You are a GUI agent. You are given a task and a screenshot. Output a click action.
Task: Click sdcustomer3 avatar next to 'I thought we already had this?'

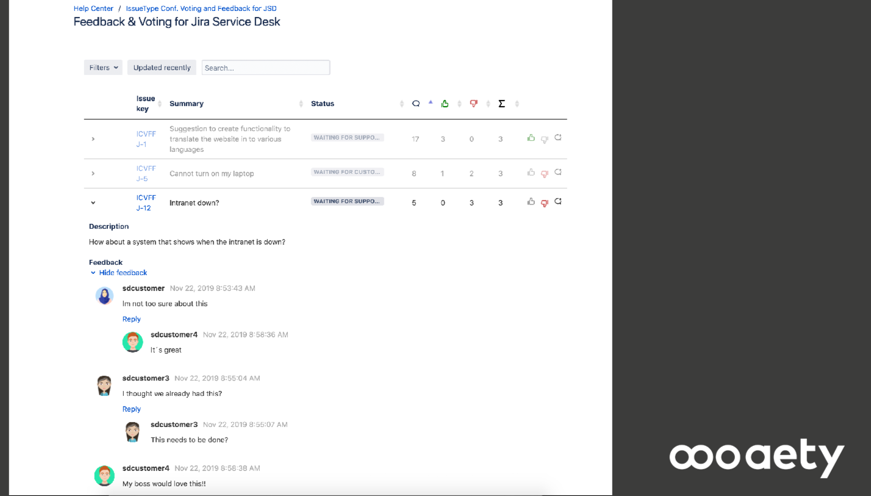(104, 385)
